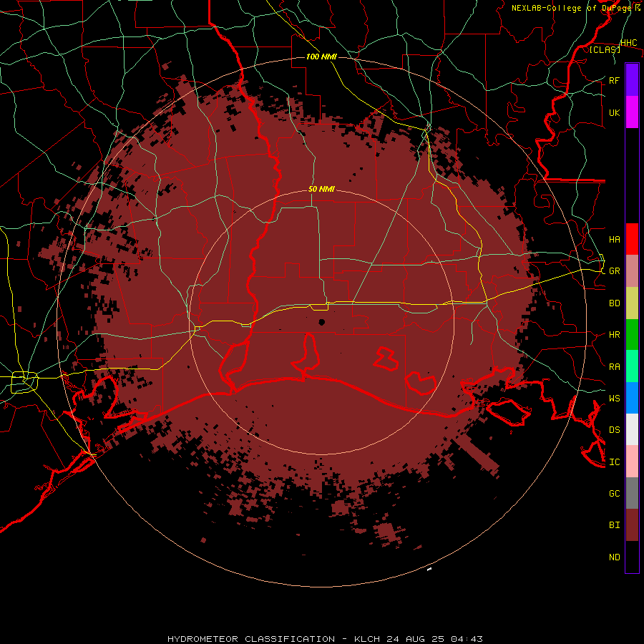The height and width of the screenshot is (644, 644).
Task: Click the ND legend label
Action: pos(614,557)
